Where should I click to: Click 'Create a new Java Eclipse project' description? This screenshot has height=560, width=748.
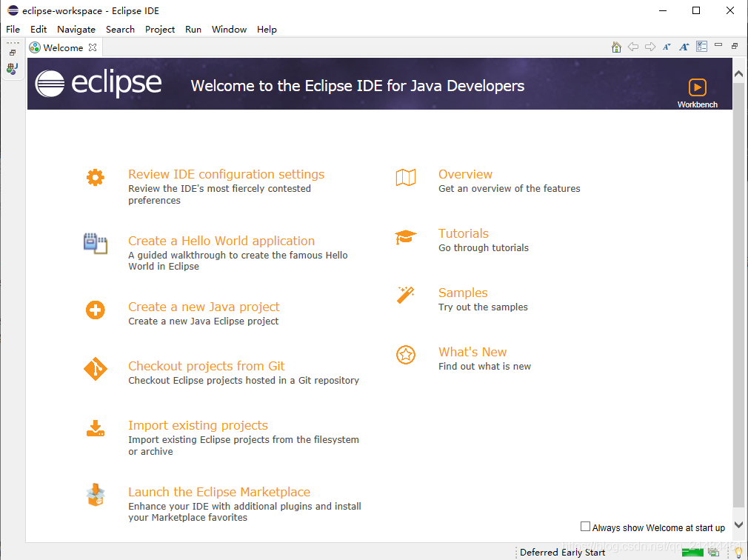click(x=203, y=321)
